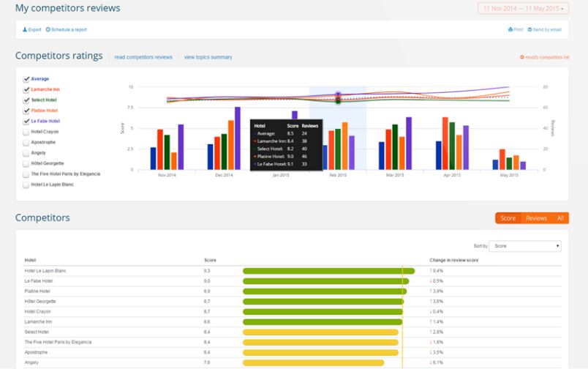Uncheck the Average checkbox
588x369 pixels.
26,78
